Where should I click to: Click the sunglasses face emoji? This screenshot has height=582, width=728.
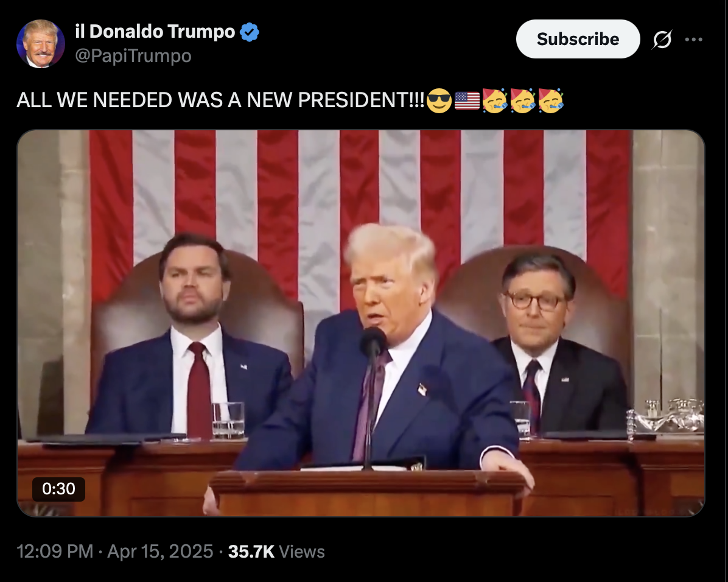[439, 100]
